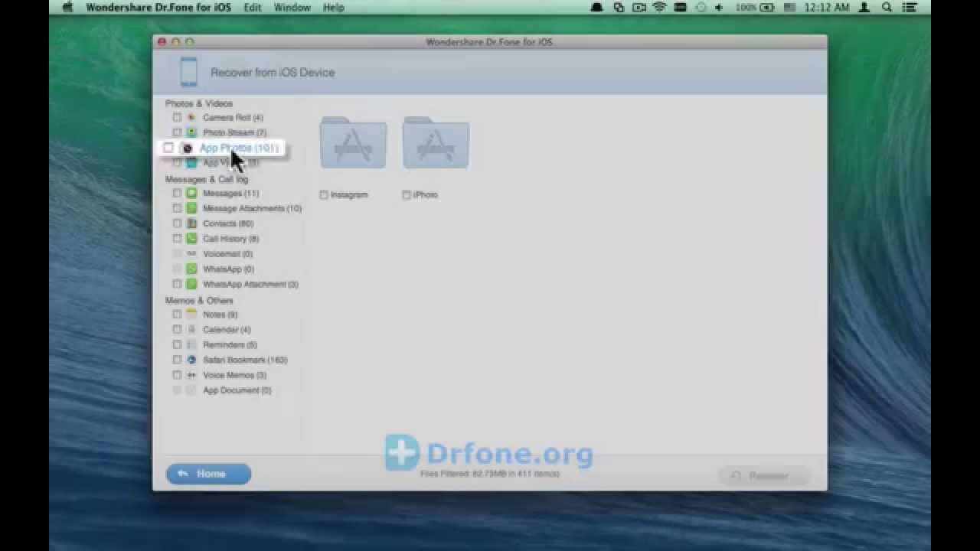Click the Contacts book icon
980x551 pixels.
click(x=191, y=223)
